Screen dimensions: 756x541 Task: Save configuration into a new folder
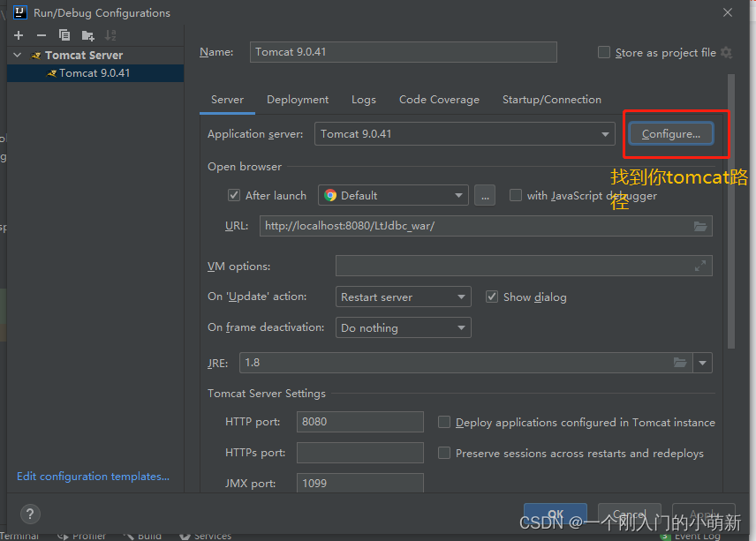click(x=87, y=35)
